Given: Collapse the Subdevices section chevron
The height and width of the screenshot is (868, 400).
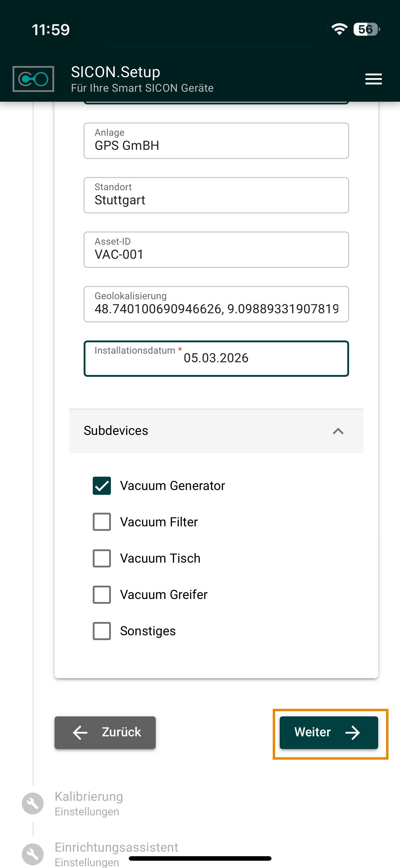Looking at the screenshot, I should point(338,431).
